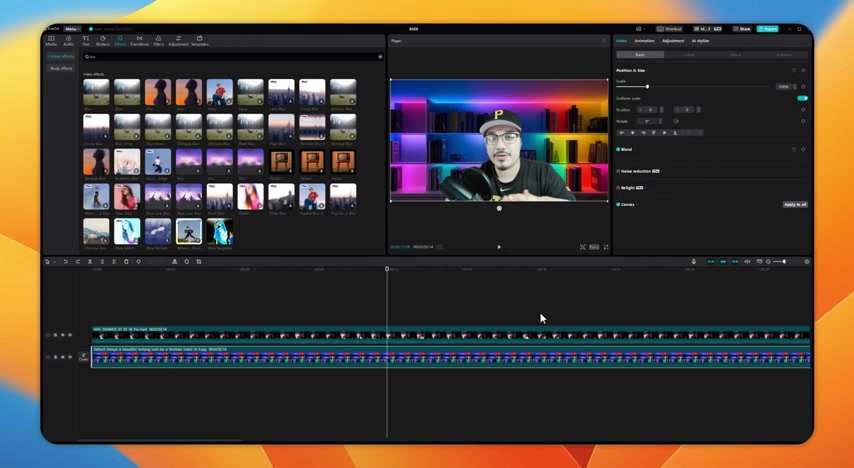Select the Video effects category
Viewport: 854px width, 468px height.
click(60, 57)
